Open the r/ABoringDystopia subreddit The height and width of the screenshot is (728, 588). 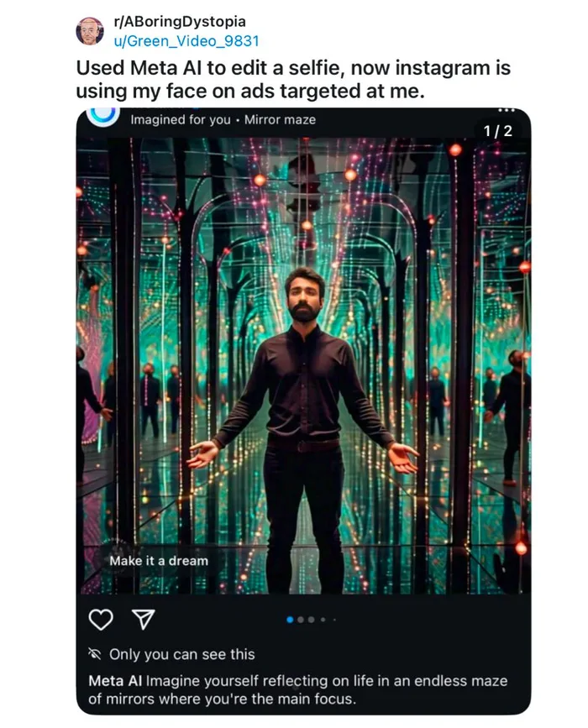point(180,21)
